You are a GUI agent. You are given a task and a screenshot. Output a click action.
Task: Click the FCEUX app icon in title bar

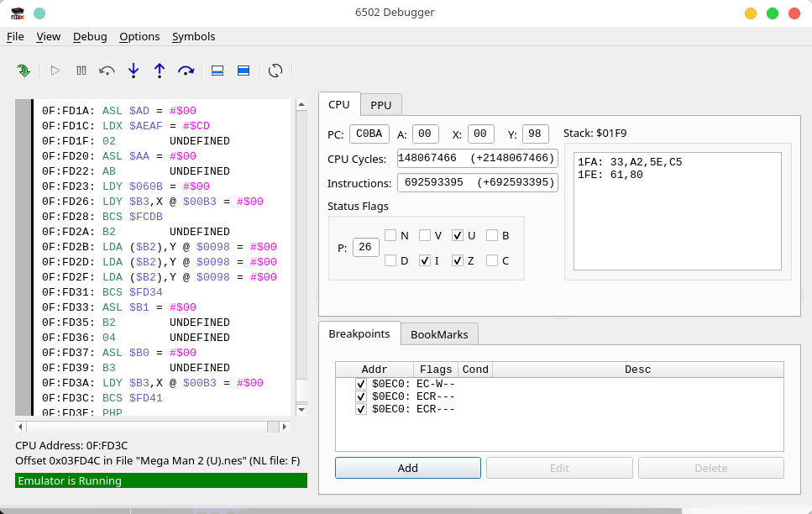click(18, 13)
